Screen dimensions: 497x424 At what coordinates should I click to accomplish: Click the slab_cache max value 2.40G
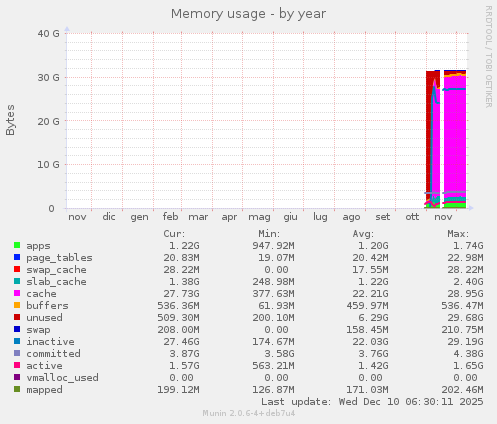tap(468, 282)
